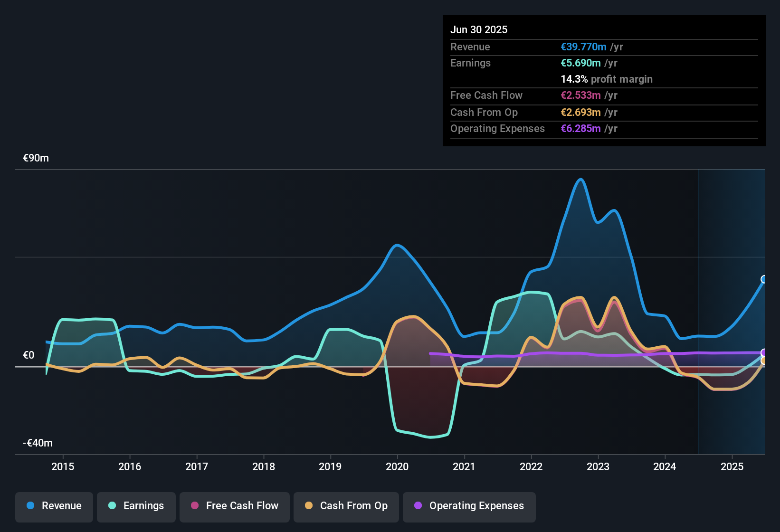Click the orange Cash From Op dot icon

(x=309, y=506)
